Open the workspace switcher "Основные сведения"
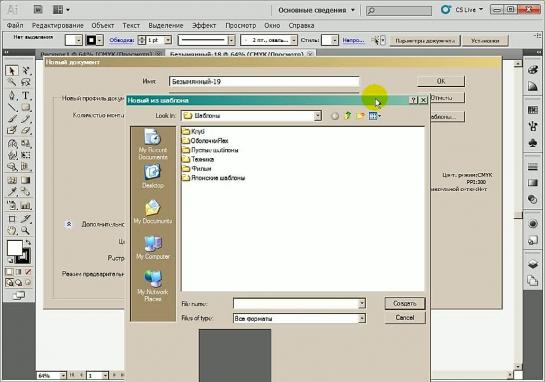 [316, 10]
